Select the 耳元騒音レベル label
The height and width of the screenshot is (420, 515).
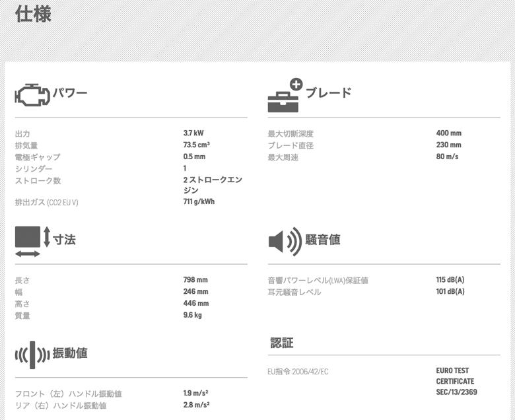[294, 292]
